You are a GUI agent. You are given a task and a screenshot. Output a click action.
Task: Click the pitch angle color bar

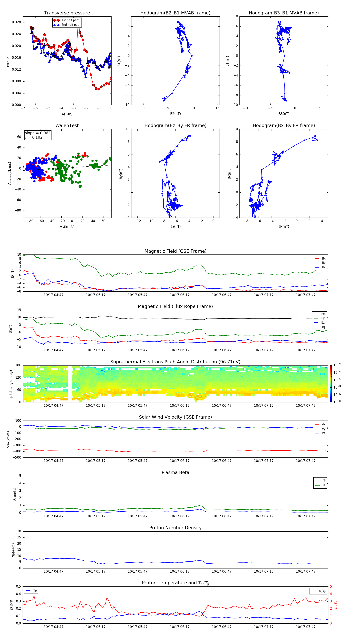point(331,384)
